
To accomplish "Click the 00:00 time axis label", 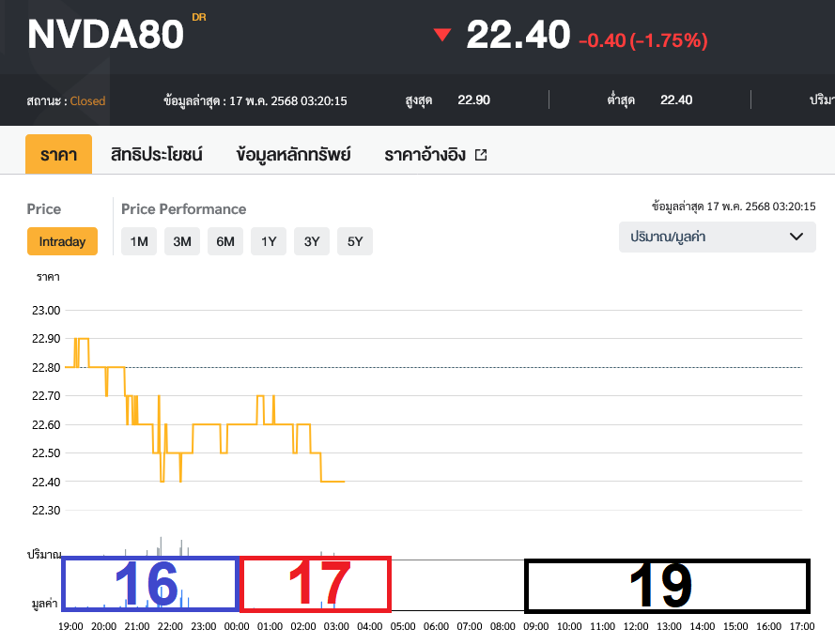I will (x=237, y=626).
